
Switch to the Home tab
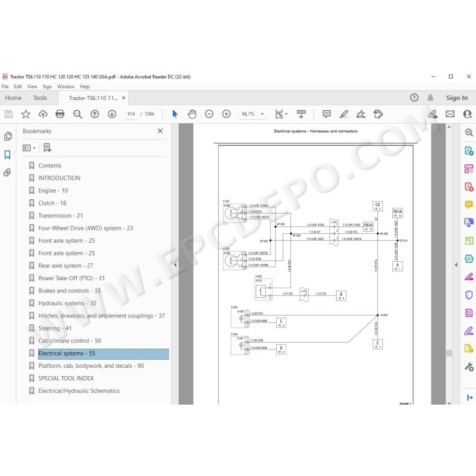click(13, 98)
